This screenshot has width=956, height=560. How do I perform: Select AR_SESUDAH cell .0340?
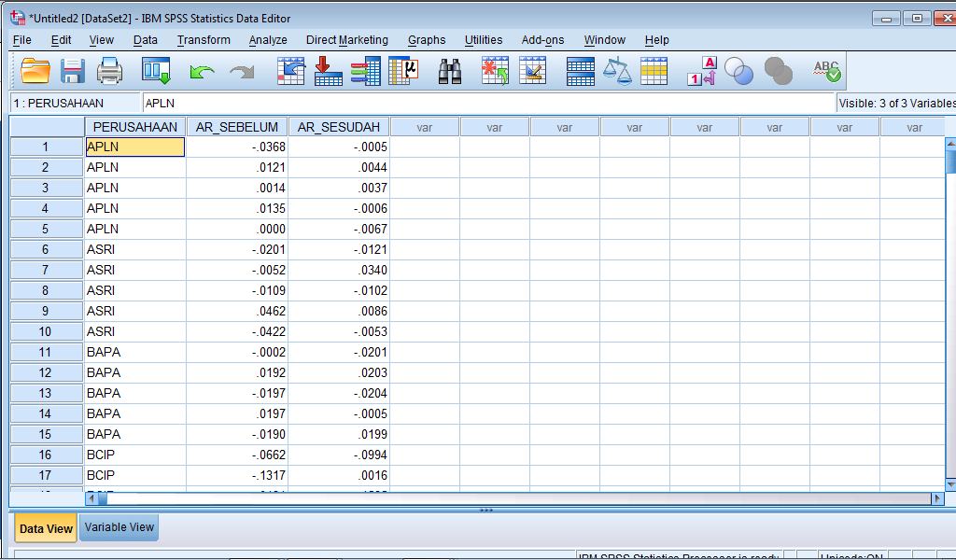coord(339,270)
